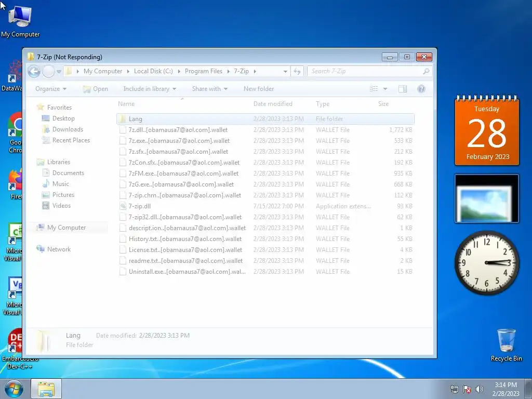The width and height of the screenshot is (532, 399).
Task: Click My Computer breadcrumb segment
Action: pyautogui.click(x=103, y=71)
